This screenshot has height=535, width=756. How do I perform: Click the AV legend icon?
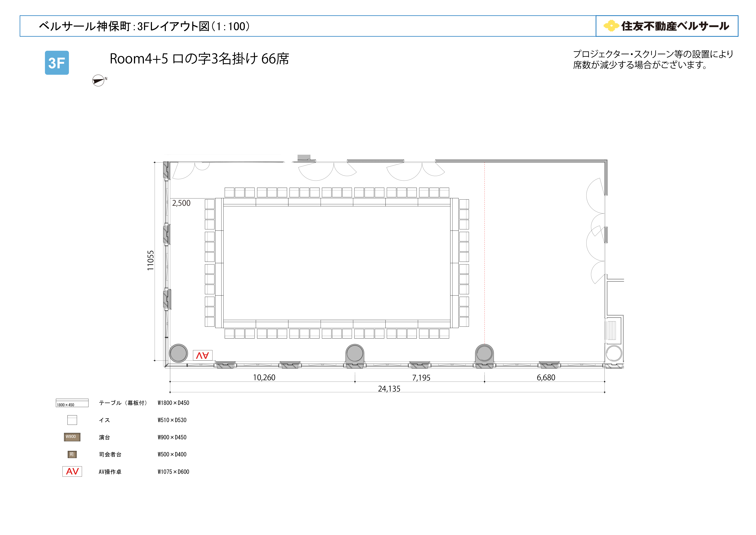pos(72,471)
